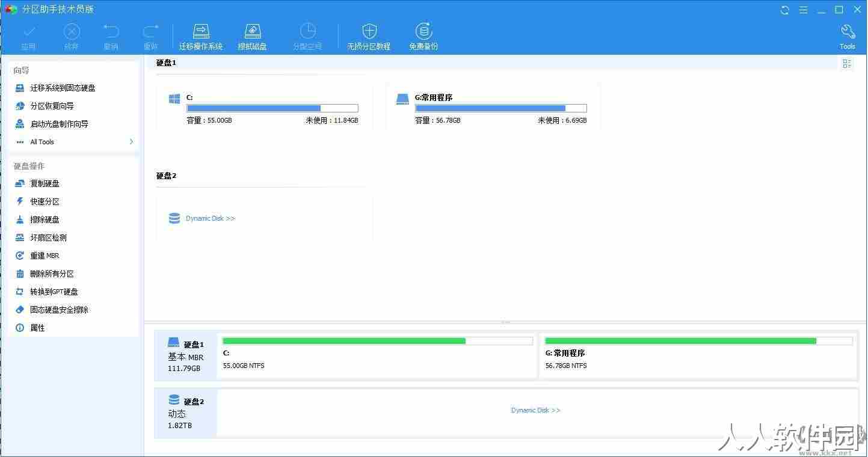
Task: Click the lightning icon next to 快速分区
Action: tap(20, 201)
